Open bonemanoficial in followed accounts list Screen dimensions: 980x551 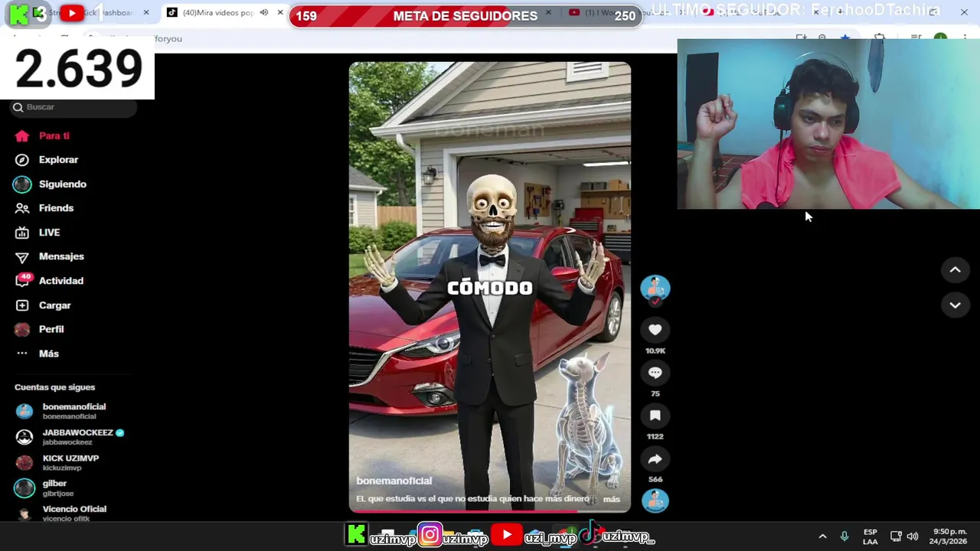click(x=73, y=411)
